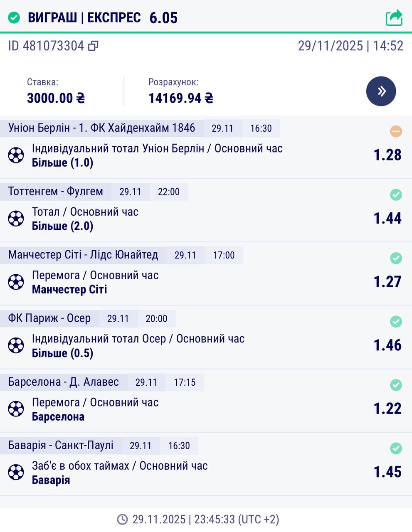Open the Баварія - Санкт-Паулі match
The image size is (412, 532).
tap(61, 446)
